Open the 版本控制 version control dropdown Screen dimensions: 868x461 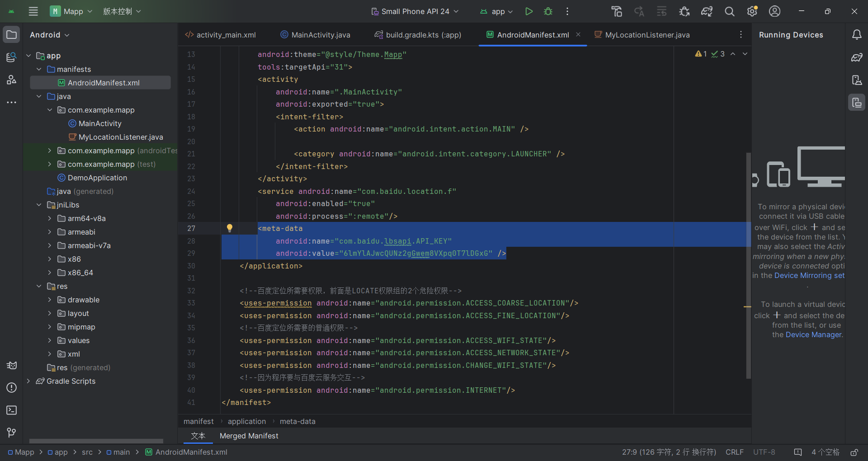122,11
